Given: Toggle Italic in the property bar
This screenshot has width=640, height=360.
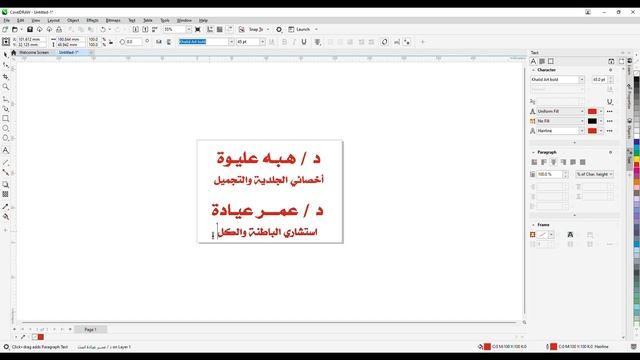Looking at the screenshot, I should click(294, 42).
